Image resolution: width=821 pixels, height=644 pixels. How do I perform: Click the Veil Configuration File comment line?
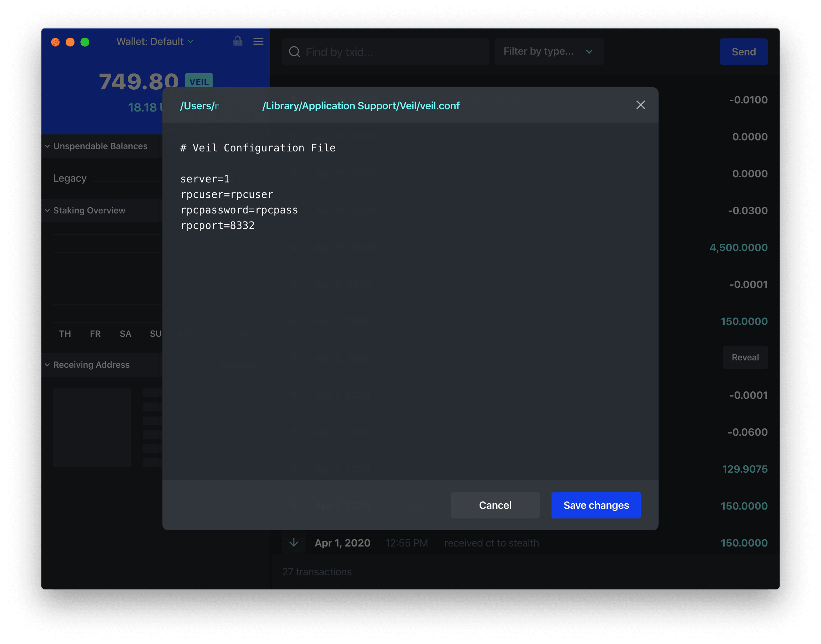click(x=258, y=148)
